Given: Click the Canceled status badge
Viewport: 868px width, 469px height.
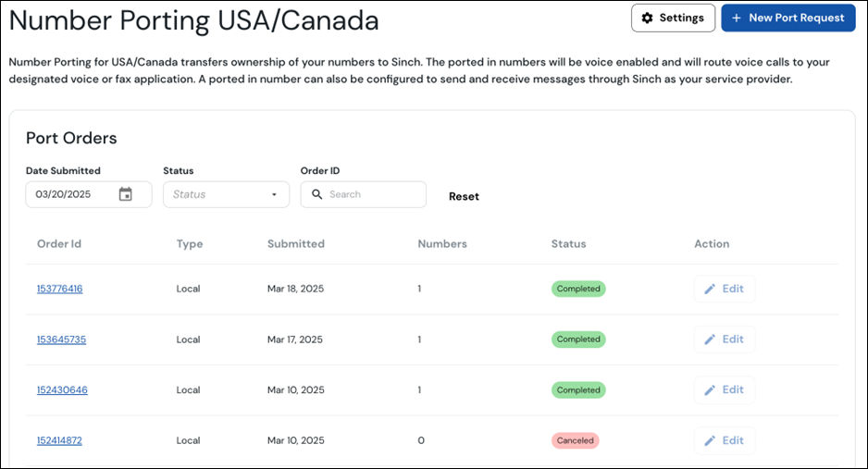Looking at the screenshot, I should [576, 441].
